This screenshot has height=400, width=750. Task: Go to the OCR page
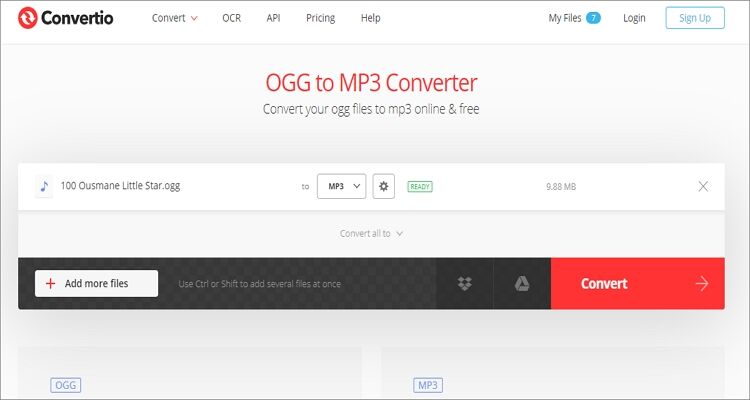tap(232, 18)
